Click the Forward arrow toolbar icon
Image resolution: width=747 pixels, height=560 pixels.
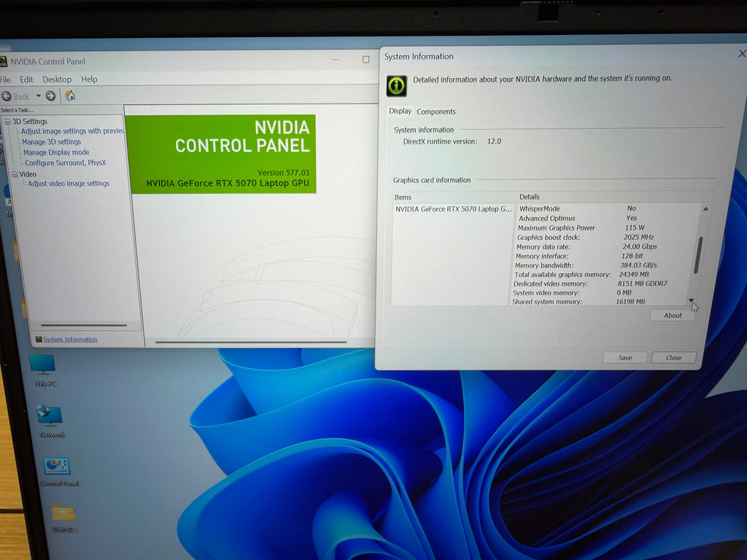(x=50, y=96)
